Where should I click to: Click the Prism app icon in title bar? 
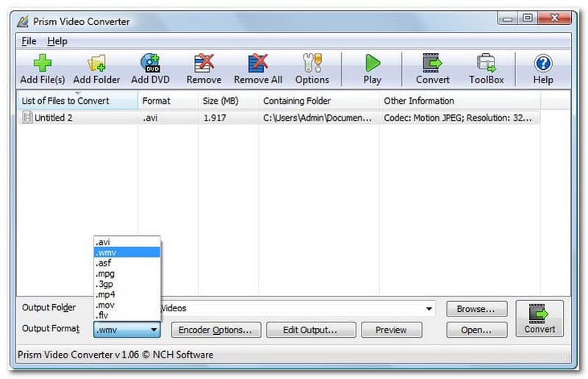click(23, 21)
